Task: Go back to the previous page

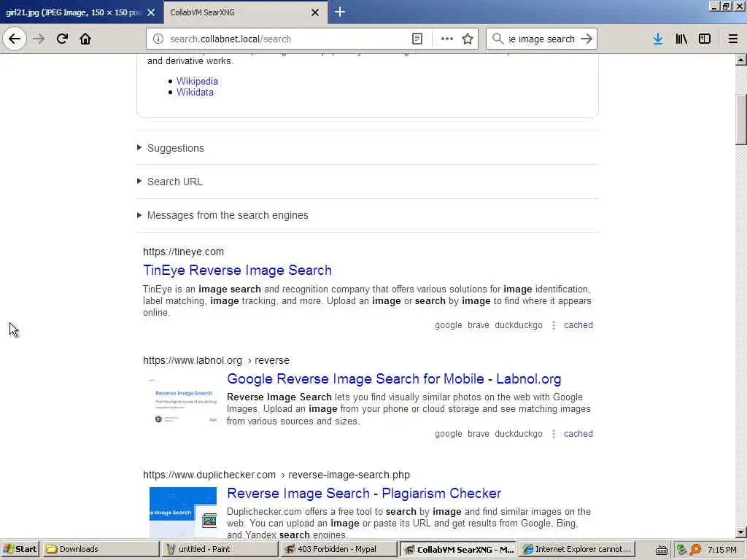Action: tap(15, 39)
